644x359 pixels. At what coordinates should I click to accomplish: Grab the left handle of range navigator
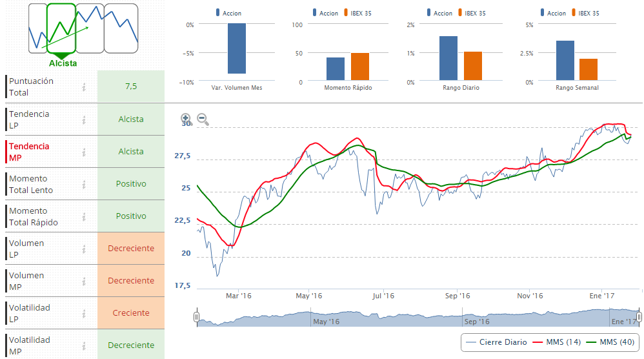click(x=197, y=316)
